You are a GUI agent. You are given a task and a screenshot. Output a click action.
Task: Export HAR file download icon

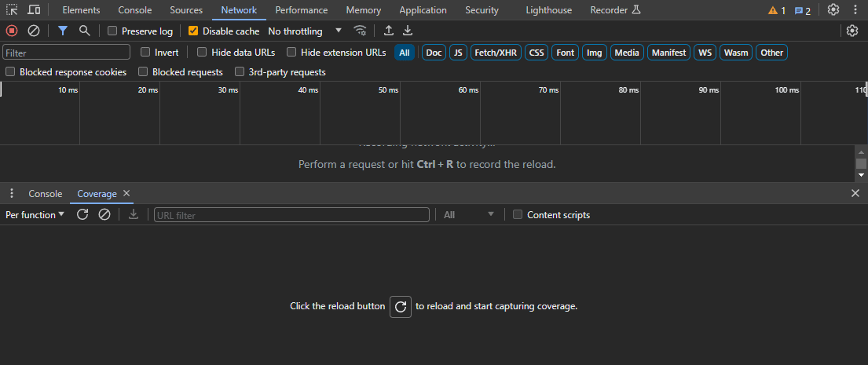pos(408,31)
